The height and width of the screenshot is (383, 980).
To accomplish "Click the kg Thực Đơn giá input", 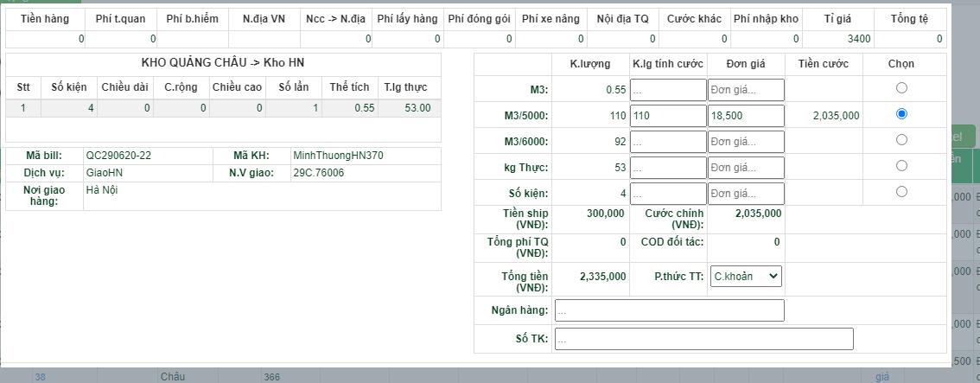I will pyautogui.click(x=746, y=168).
